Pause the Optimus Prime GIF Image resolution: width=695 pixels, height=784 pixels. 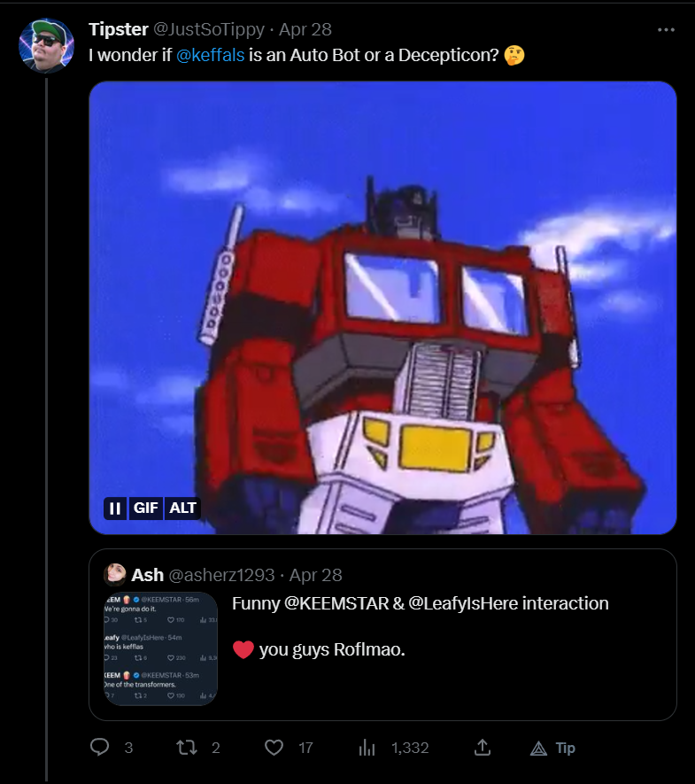(x=115, y=508)
